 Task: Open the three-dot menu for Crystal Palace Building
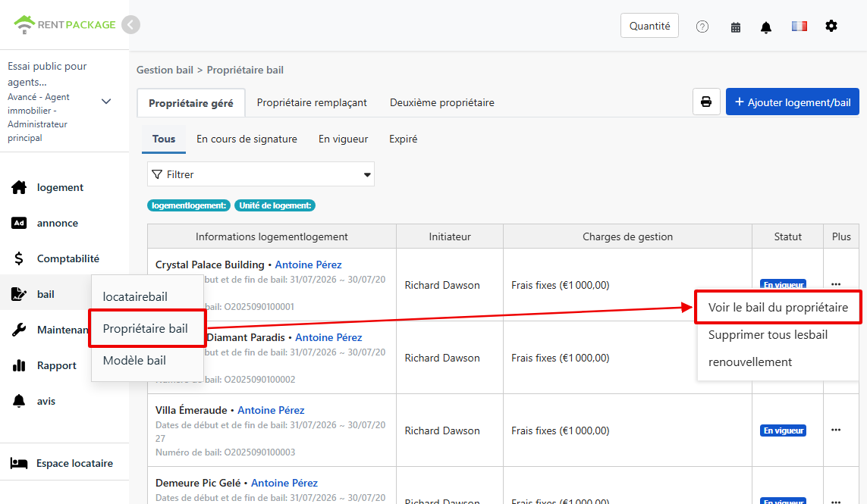[x=835, y=284]
